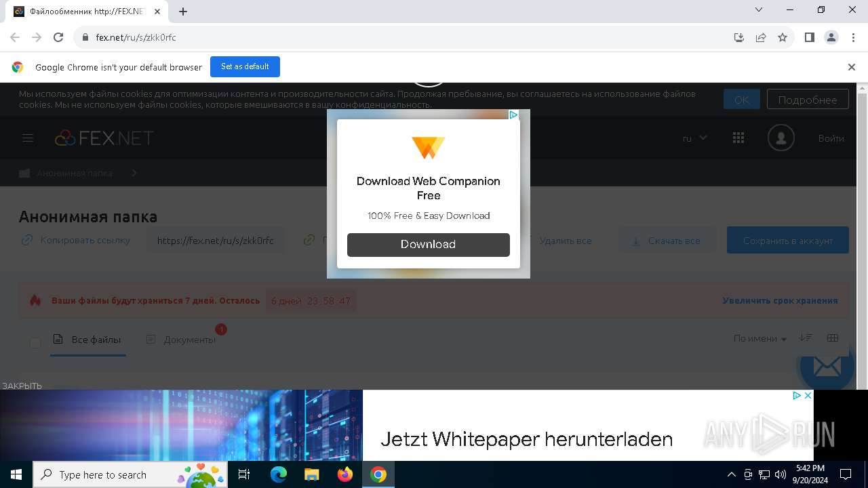Click the volume icon in system tray
The height and width of the screenshot is (488, 868).
(x=780, y=474)
